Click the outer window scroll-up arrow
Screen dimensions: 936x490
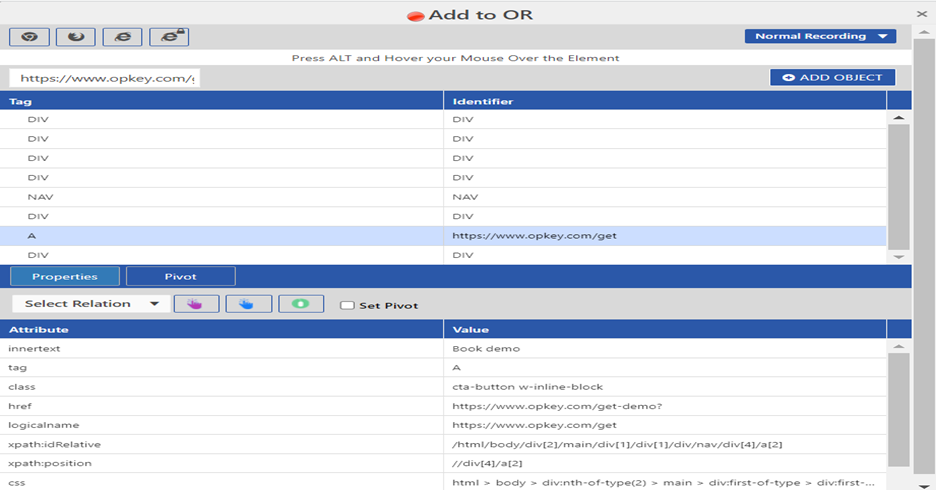click(924, 32)
